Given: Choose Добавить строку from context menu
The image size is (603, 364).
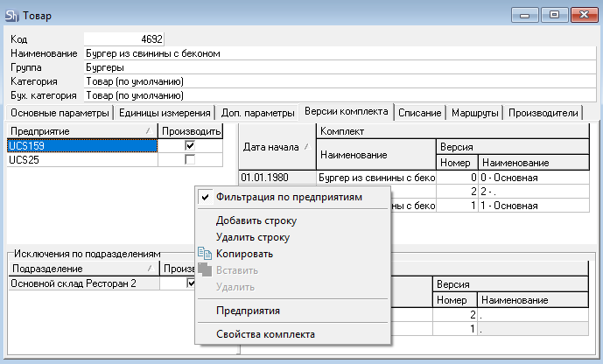Looking at the screenshot, I should (256, 221).
